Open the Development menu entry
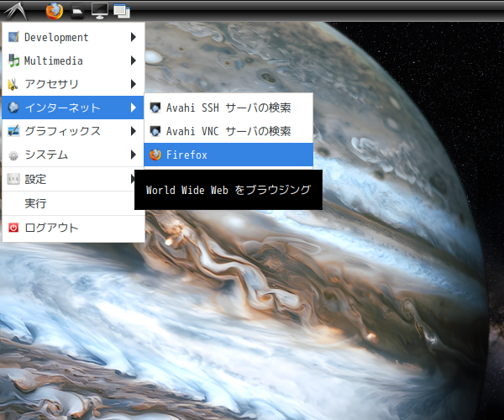 click(73, 37)
